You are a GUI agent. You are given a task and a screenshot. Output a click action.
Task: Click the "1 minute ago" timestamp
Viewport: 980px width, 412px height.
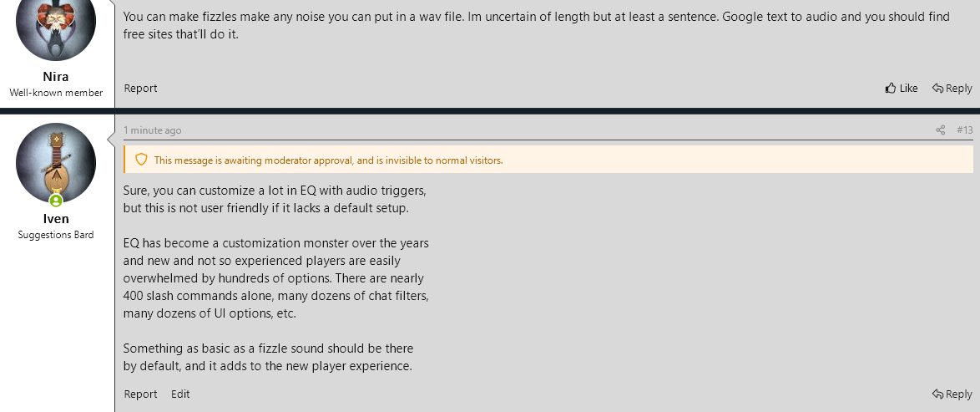click(152, 130)
